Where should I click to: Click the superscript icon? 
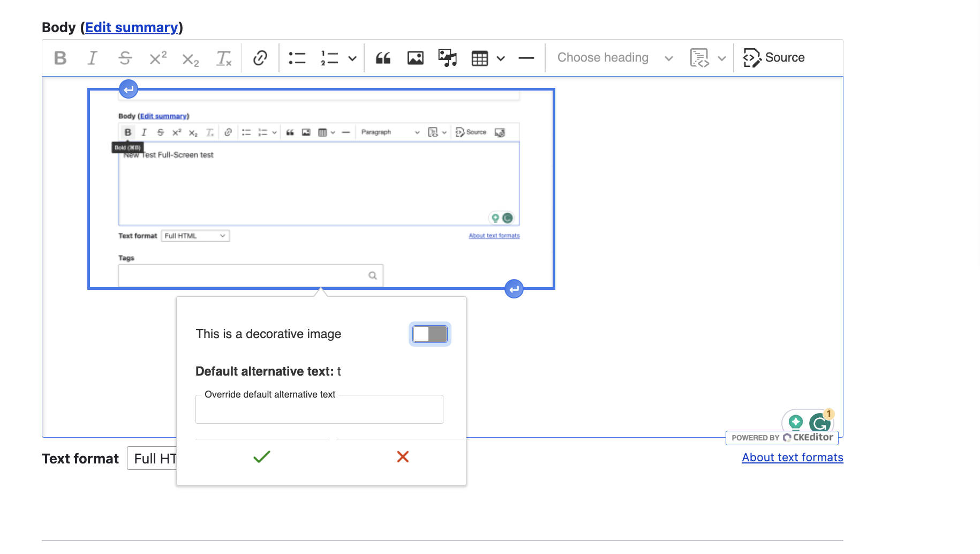158,58
